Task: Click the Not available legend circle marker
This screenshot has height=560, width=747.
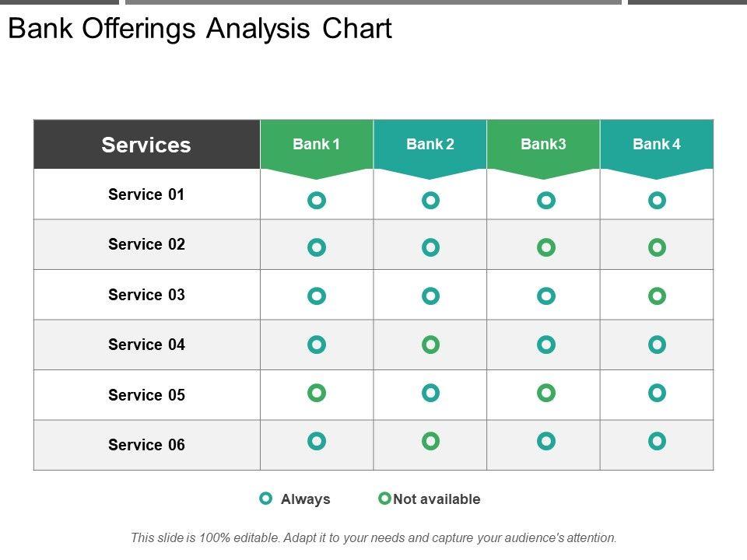Action: tap(384, 499)
